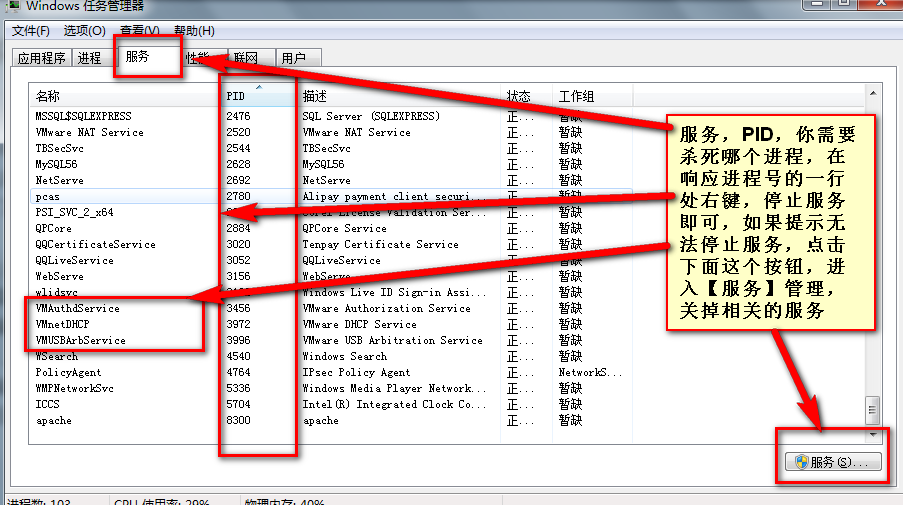Click the Alipay payment client description
The width and height of the screenshot is (903, 505).
tap(394, 196)
